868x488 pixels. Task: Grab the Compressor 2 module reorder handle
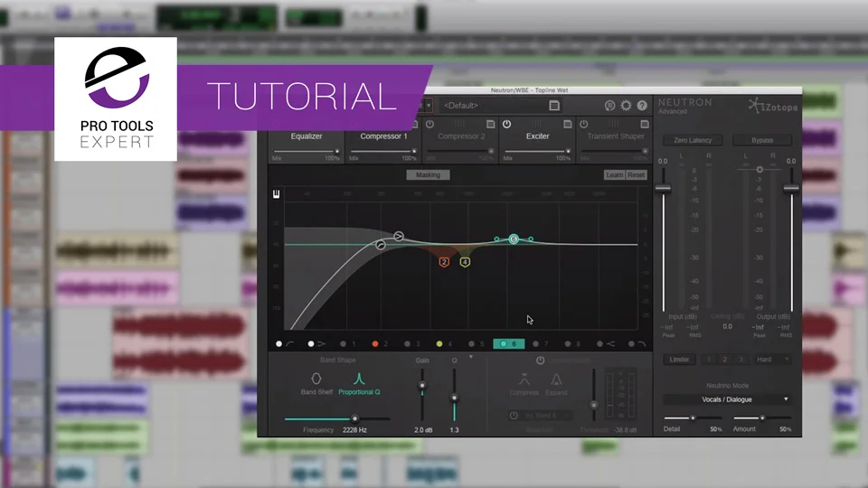point(459,124)
